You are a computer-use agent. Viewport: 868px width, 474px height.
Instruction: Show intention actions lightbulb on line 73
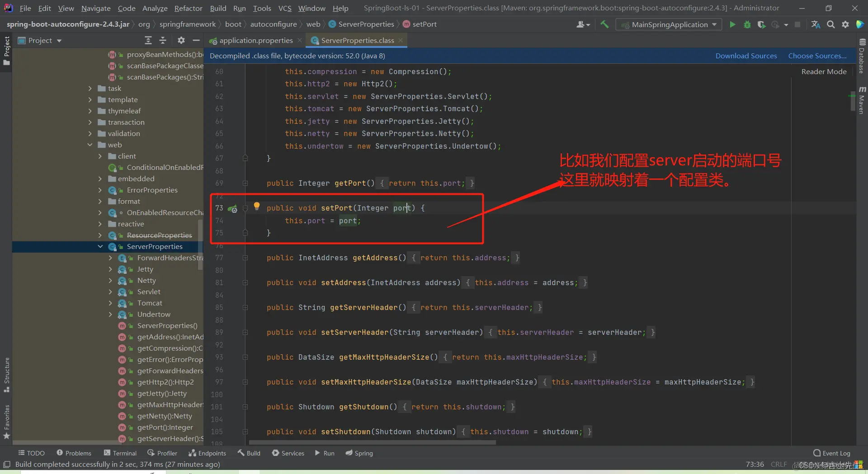tap(257, 206)
